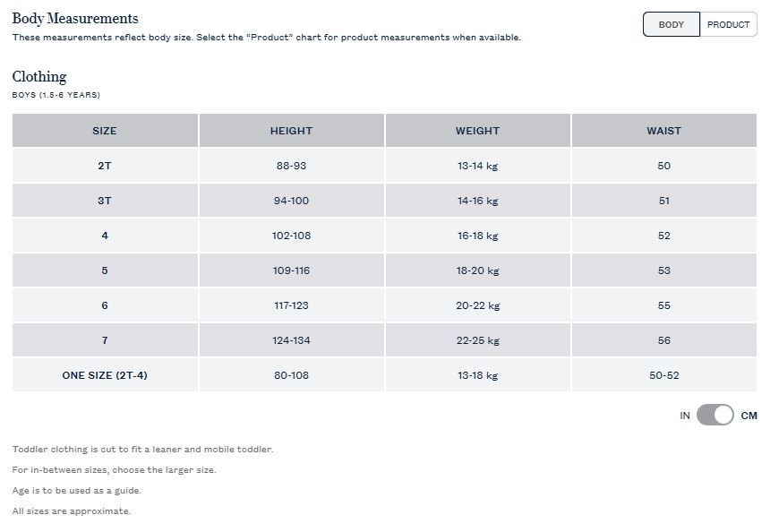Select the ONE SIZE (2T-4) row label

click(x=105, y=375)
